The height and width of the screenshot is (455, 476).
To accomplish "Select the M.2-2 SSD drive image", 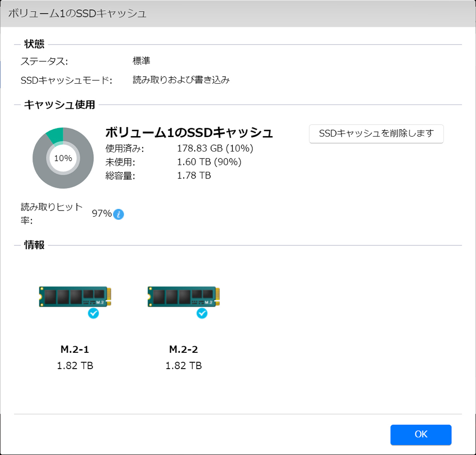I will pos(184,297).
